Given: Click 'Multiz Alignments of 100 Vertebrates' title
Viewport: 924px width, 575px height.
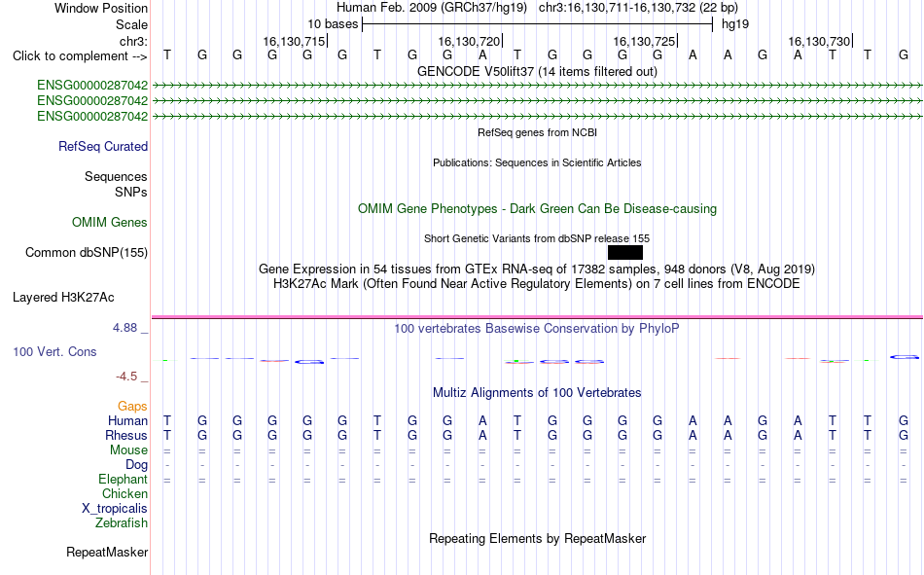Looking at the screenshot, I should pyautogui.click(x=537, y=393).
